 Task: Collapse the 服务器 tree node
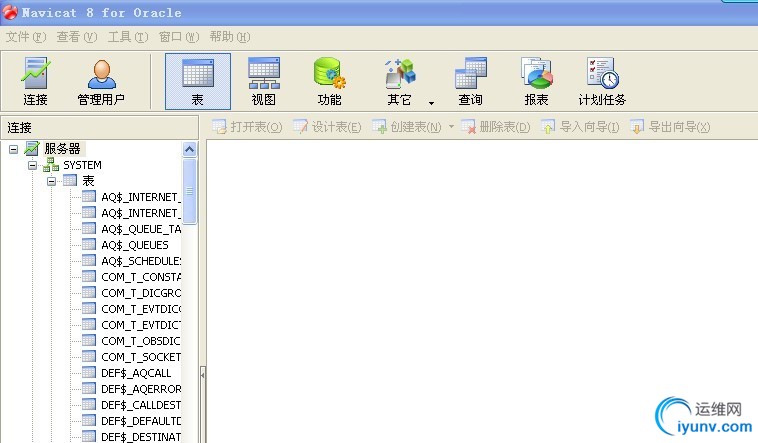[x=14, y=149]
